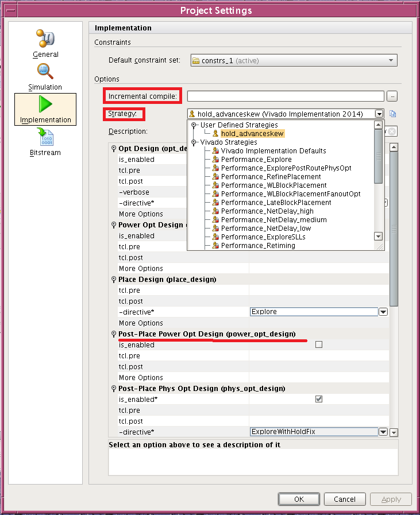Open the Place Design directive Explore dropdown
The height and width of the screenshot is (515, 420).
pos(383,312)
